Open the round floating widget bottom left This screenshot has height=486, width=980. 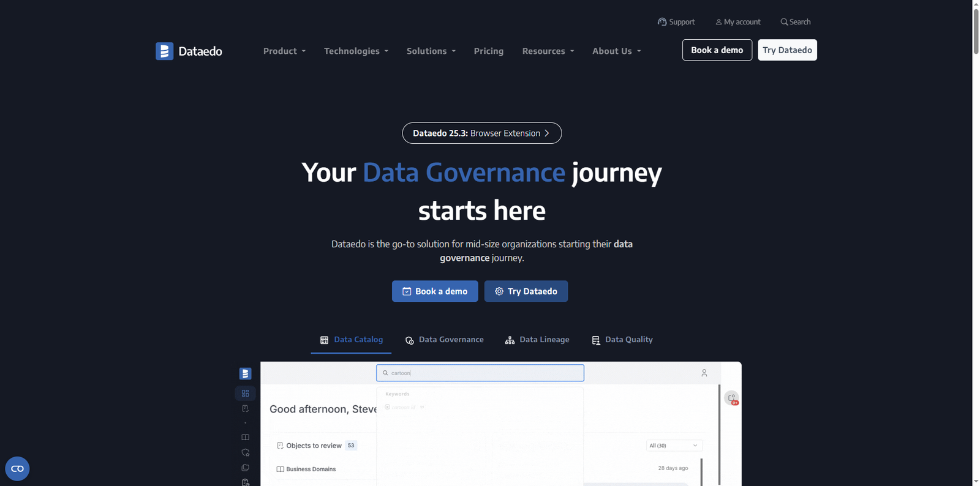17,469
